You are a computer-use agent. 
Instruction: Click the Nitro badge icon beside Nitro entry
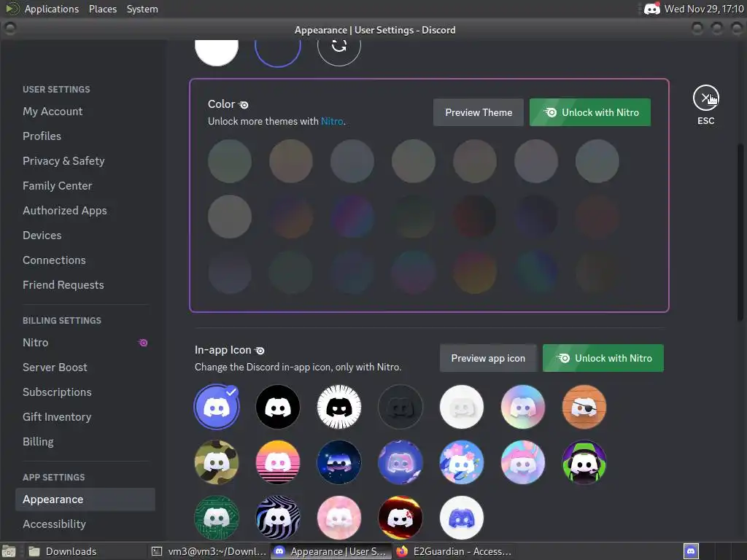pyautogui.click(x=143, y=343)
